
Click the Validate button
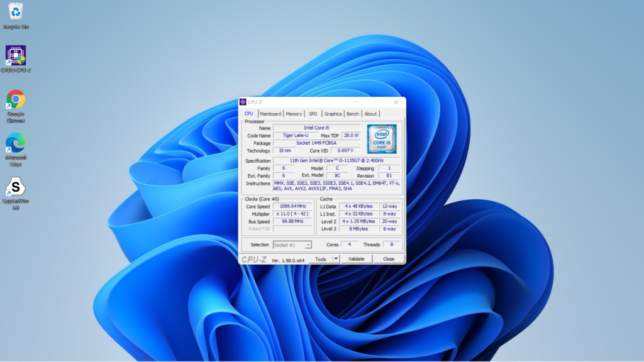pyautogui.click(x=356, y=259)
